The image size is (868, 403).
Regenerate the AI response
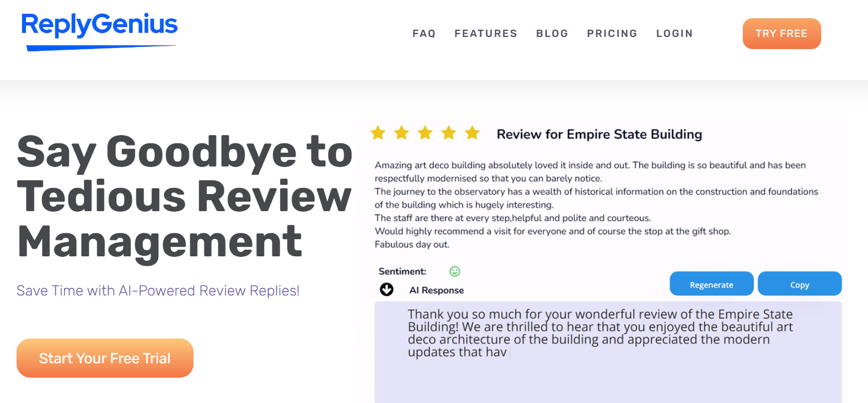711,284
